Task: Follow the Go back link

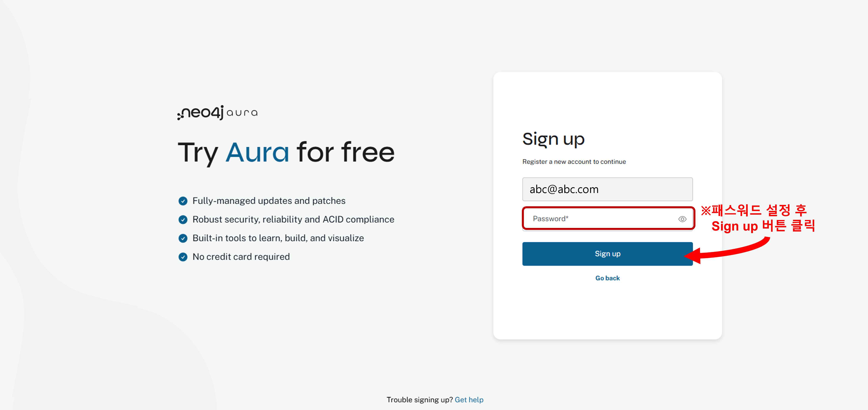Action: (607, 278)
